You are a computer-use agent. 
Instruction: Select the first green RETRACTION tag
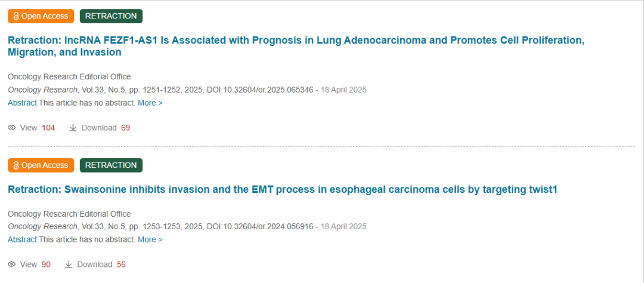[111, 16]
